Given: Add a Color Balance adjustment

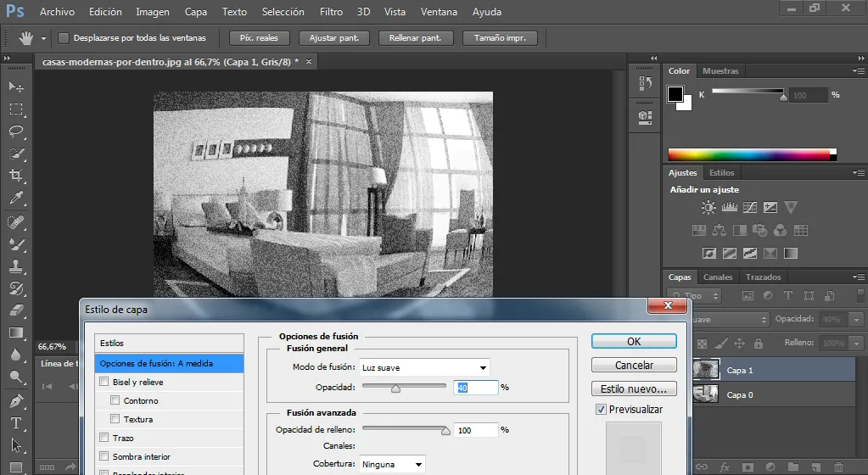Looking at the screenshot, I should (x=719, y=231).
